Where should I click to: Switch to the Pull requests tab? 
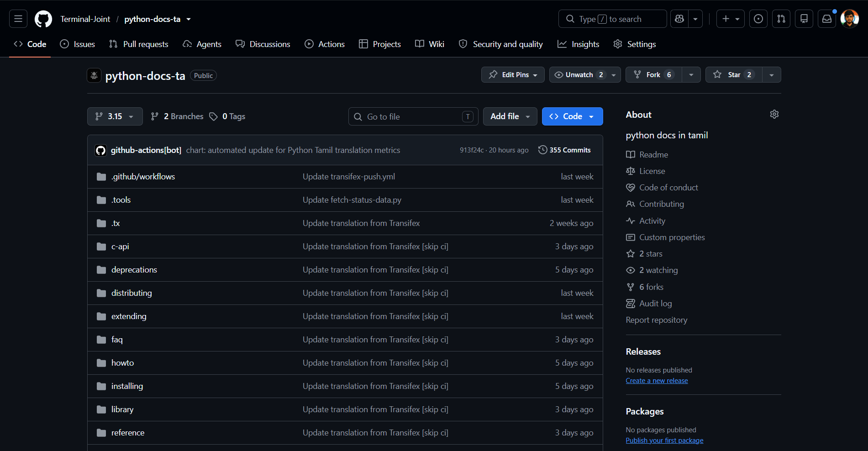pyautogui.click(x=139, y=44)
